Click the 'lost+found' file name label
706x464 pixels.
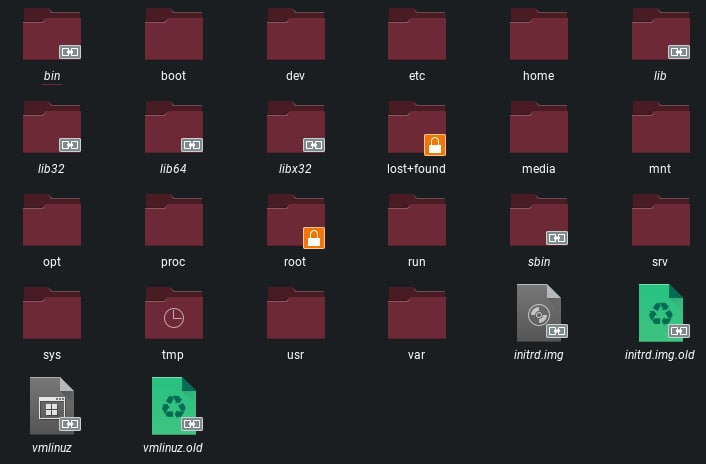[x=416, y=169]
